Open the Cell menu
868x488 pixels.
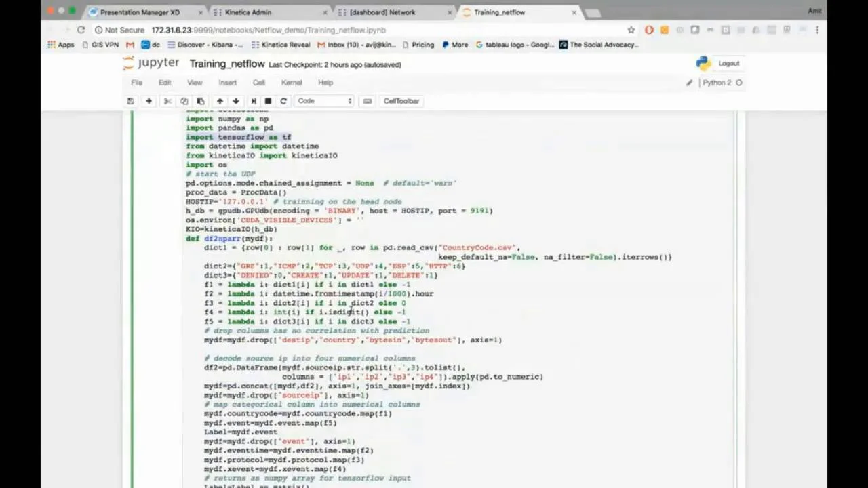pos(259,83)
